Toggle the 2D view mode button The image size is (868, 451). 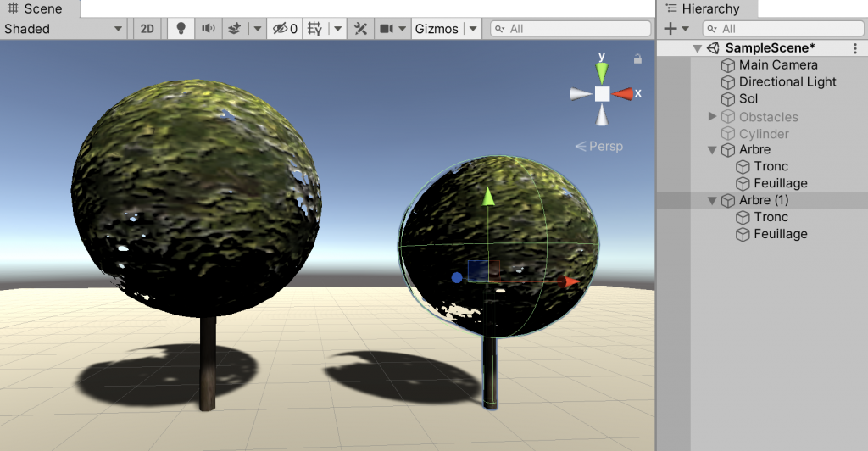147,29
